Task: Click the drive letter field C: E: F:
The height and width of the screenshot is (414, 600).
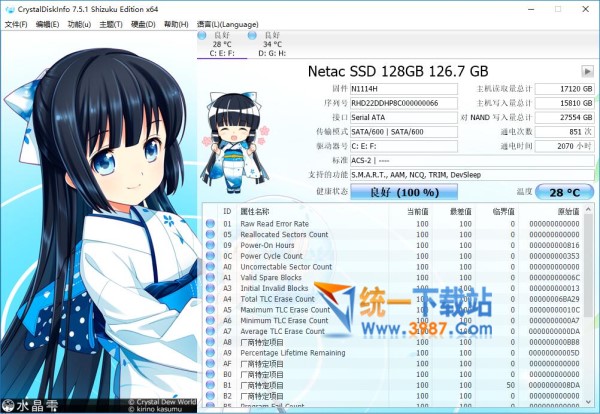Action: [x=404, y=146]
